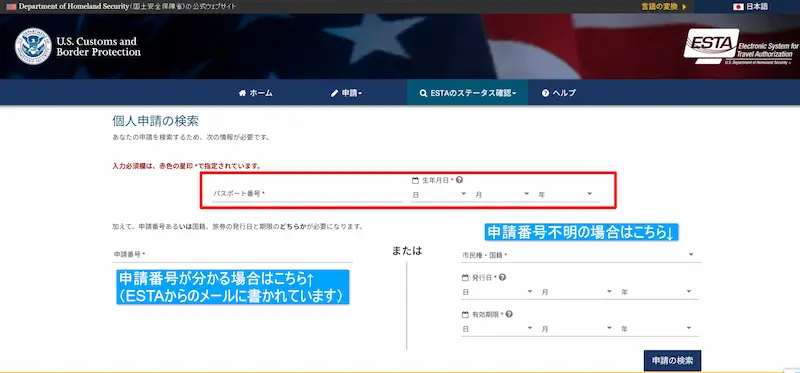
Task: Click the または separator text
Action: (x=407, y=251)
